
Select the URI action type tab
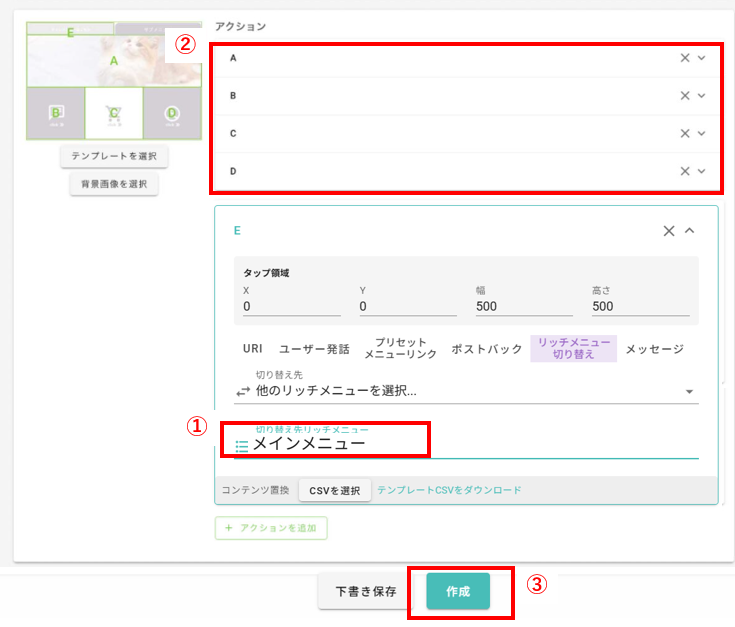coord(253,349)
